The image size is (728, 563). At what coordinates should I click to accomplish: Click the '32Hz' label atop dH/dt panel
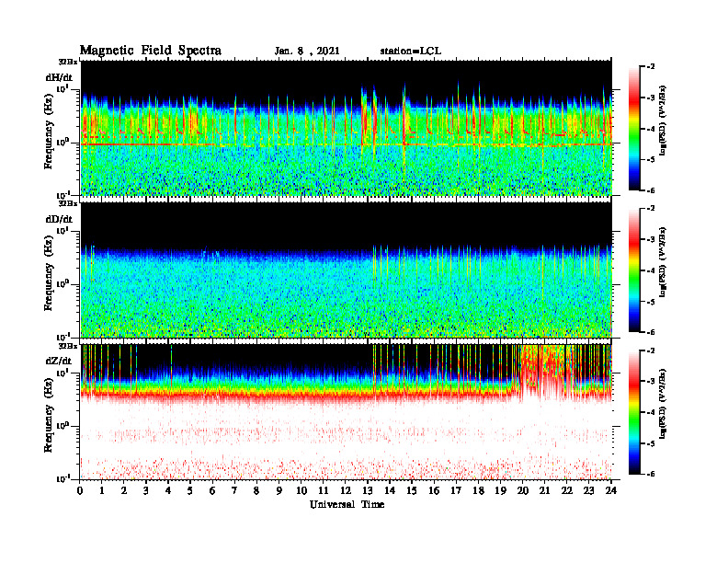tap(67, 62)
